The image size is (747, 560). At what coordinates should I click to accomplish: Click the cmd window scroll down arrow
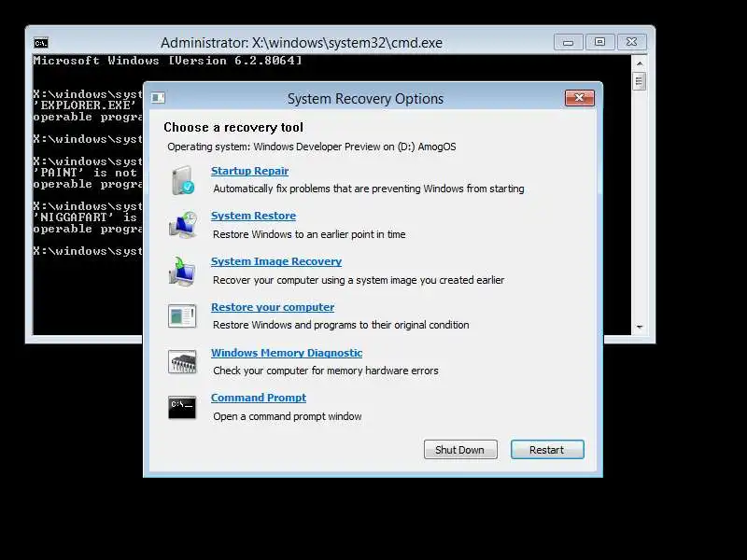(x=640, y=328)
